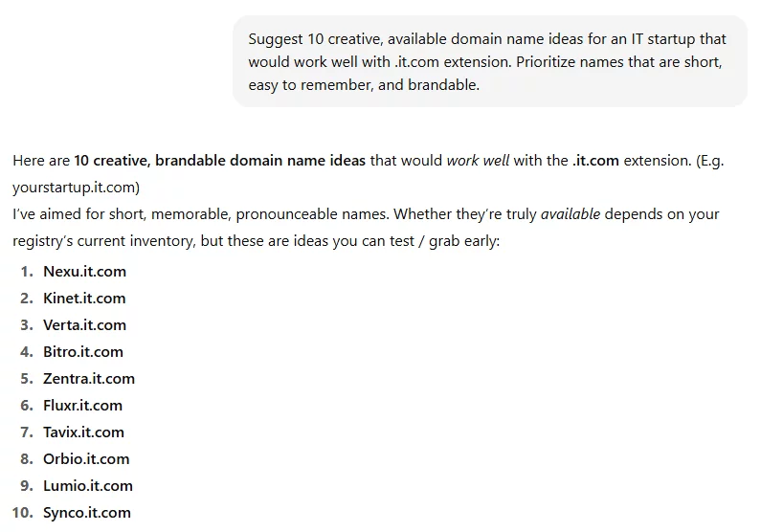Choose the Bitro.it.com suggestion
Image resolution: width=761 pixels, height=532 pixels.
(x=83, y=352)
